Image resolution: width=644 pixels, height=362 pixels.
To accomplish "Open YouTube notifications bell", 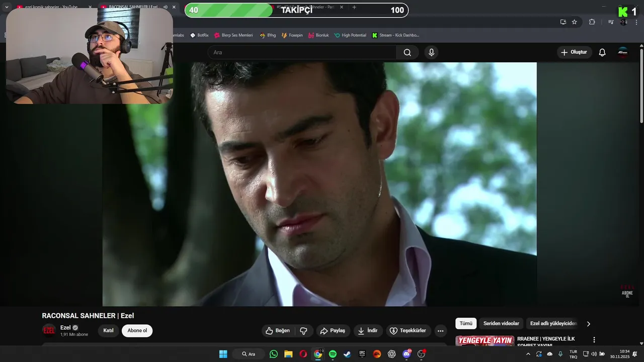I will [x=602, y=52].
